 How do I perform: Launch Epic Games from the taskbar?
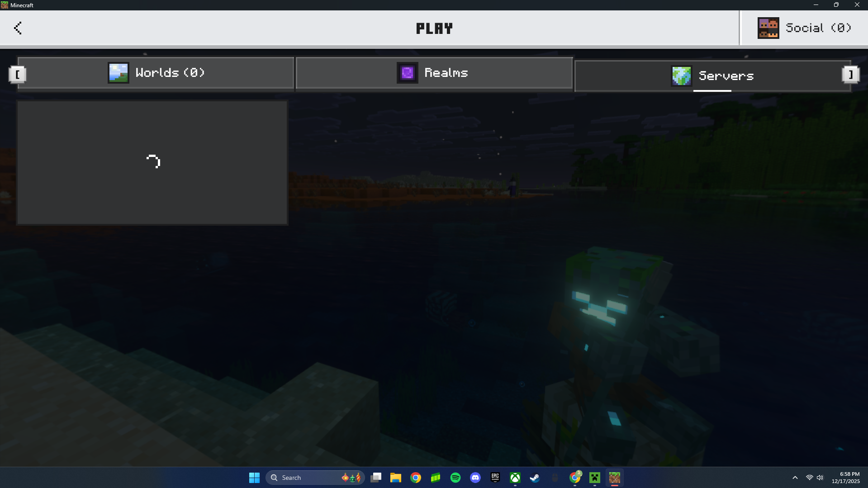495,478
